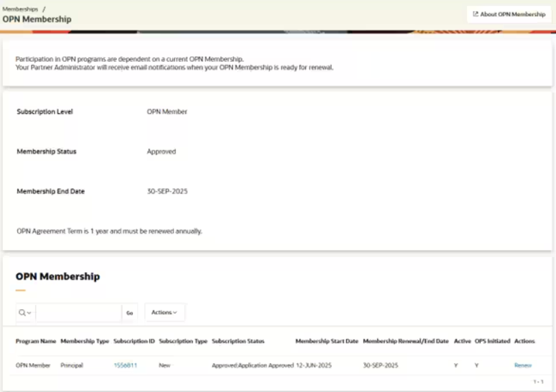Click the 'OPN Membership' page title
556x392 pixels.
37,19
